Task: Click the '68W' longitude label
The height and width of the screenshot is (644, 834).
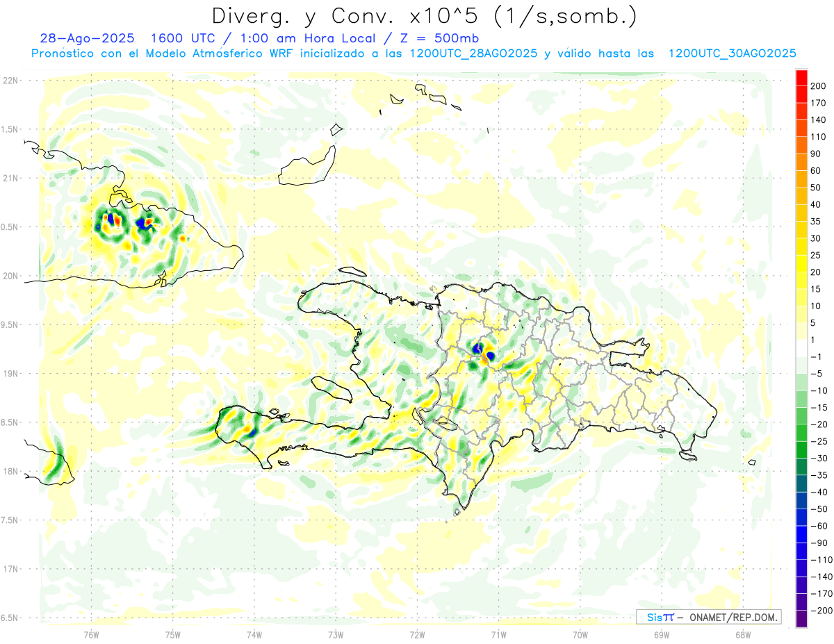Action: pyautogui.click(x=743, y=634)
